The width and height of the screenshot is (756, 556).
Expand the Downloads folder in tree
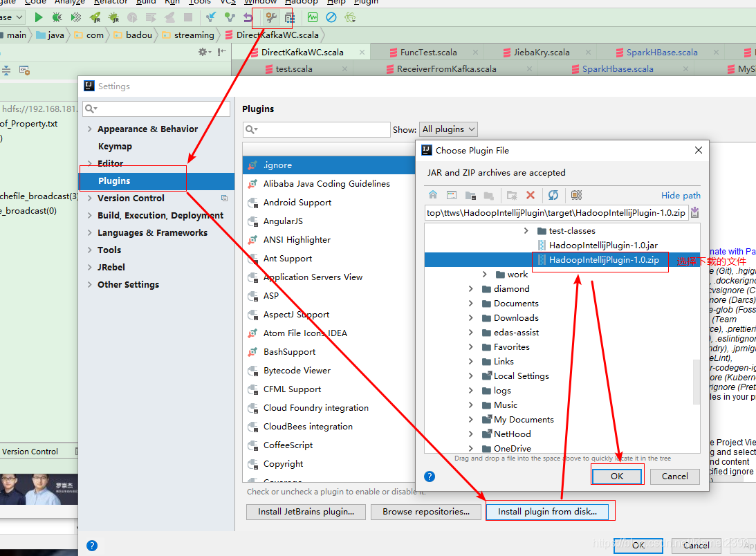pyautogui.click(x=470, y=318)
